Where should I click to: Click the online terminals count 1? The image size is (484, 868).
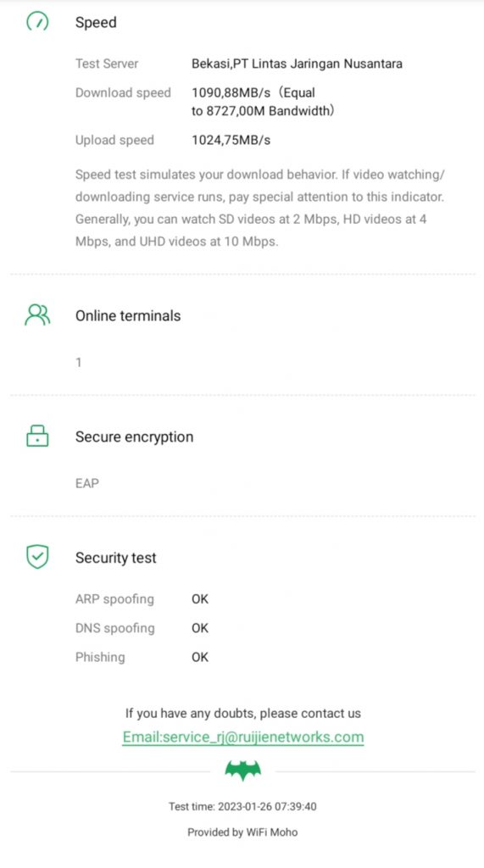tap(79, 362)
